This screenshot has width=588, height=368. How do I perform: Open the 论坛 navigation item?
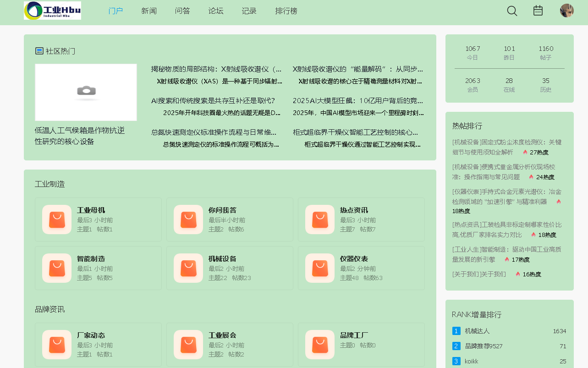[216, 11]
